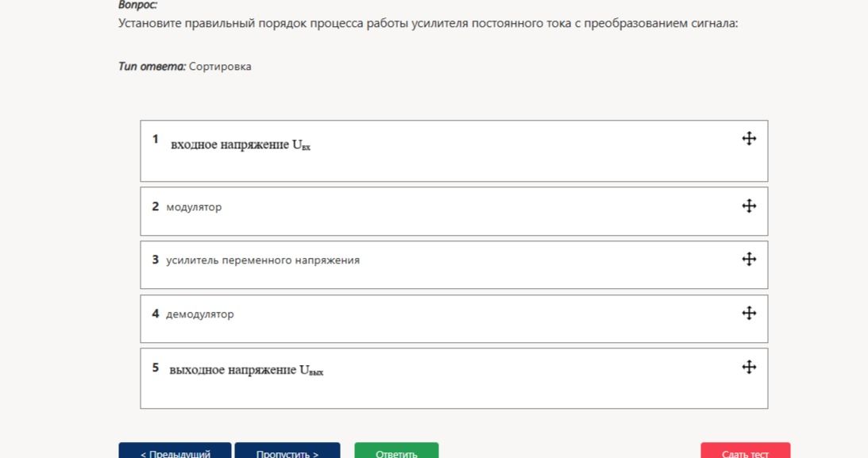Screen dimensions: 868x458
Task: Finish the test with Сдать тест button
Action: pos(745,450)
